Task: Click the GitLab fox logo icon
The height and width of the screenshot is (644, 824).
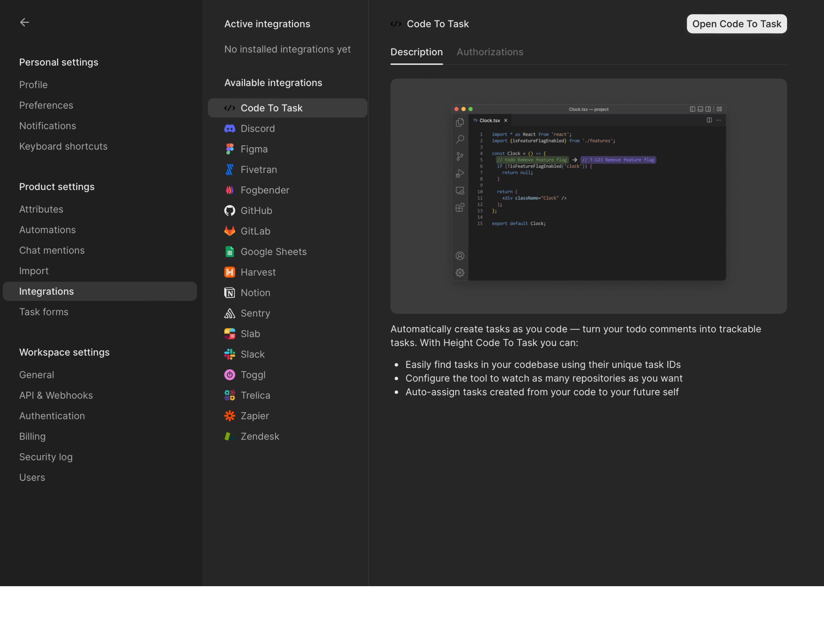Action: 229,231
